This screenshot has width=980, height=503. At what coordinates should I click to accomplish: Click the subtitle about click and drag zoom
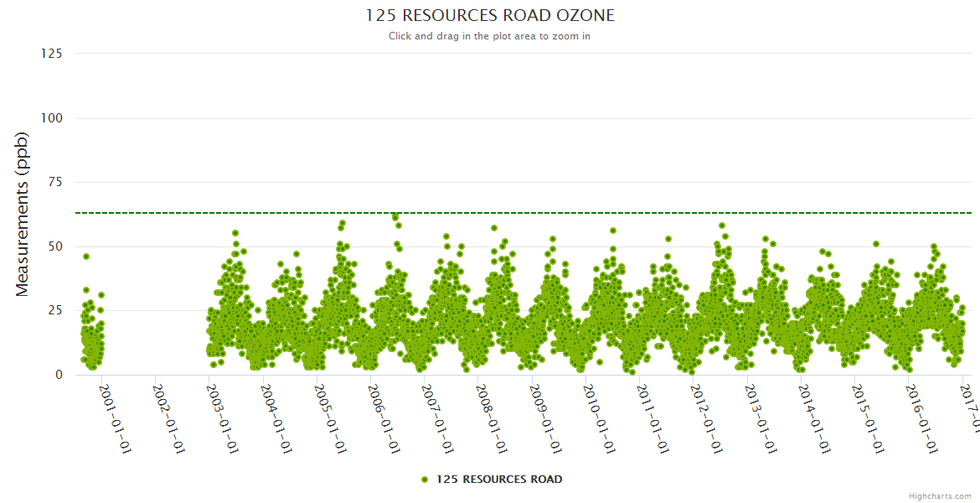(x=489, y=36)
